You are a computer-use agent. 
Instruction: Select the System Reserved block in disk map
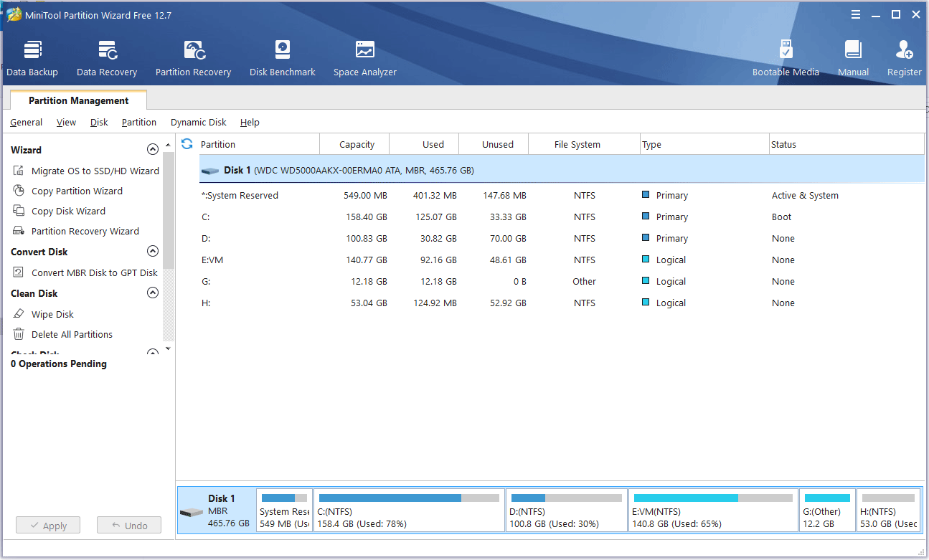pyautogui.click(x=284, y=511)
